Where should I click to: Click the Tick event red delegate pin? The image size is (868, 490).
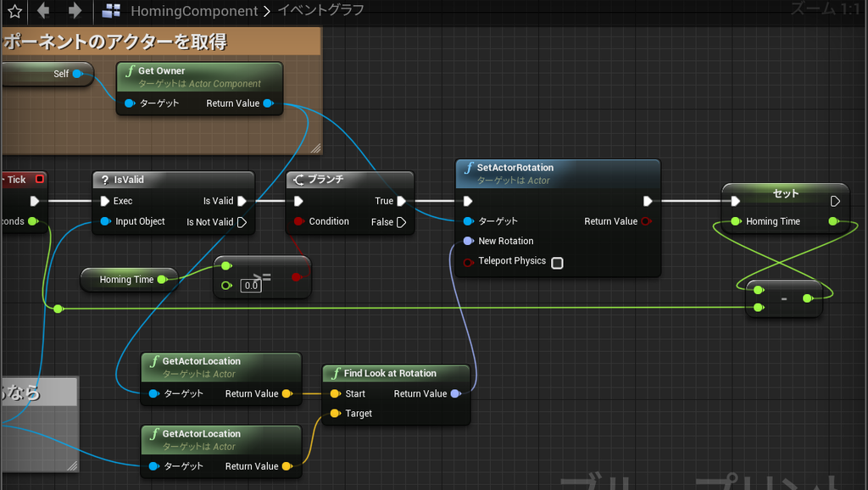coord(39,179)
